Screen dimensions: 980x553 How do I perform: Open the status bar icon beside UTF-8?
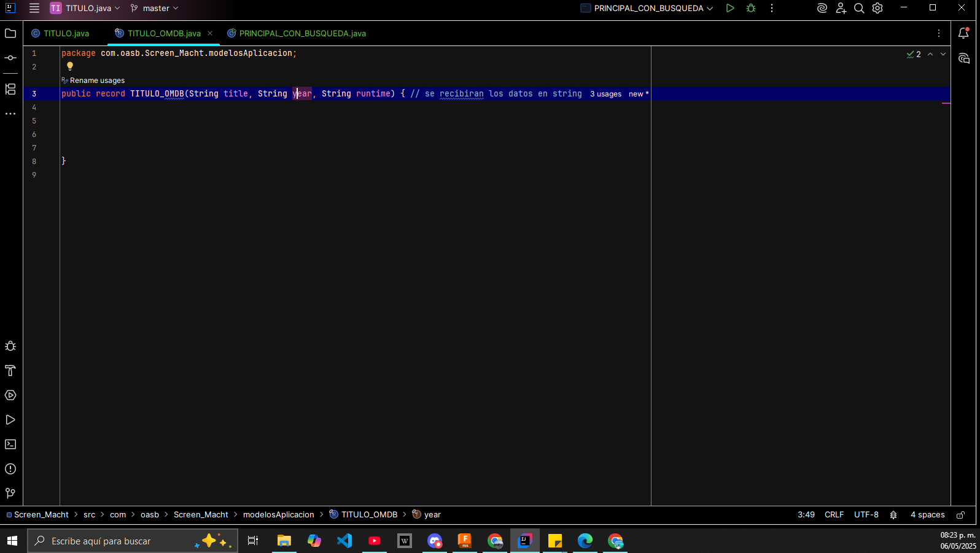click(893, 515)
